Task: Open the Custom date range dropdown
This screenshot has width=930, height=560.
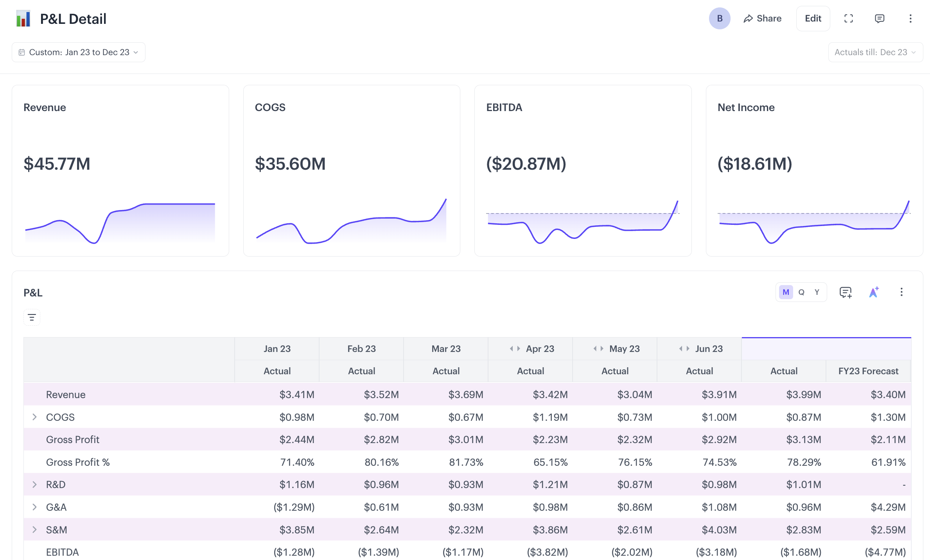Action: [79, 52]
